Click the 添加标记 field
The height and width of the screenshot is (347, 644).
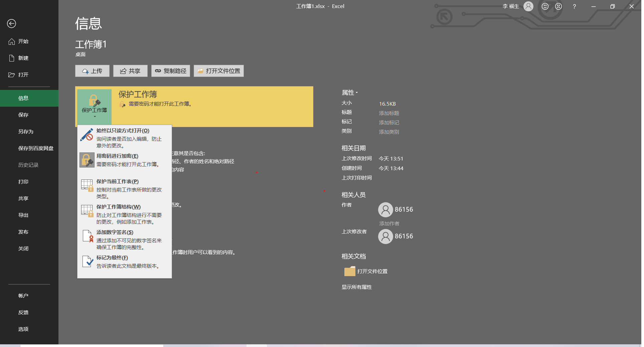point(389,123)
